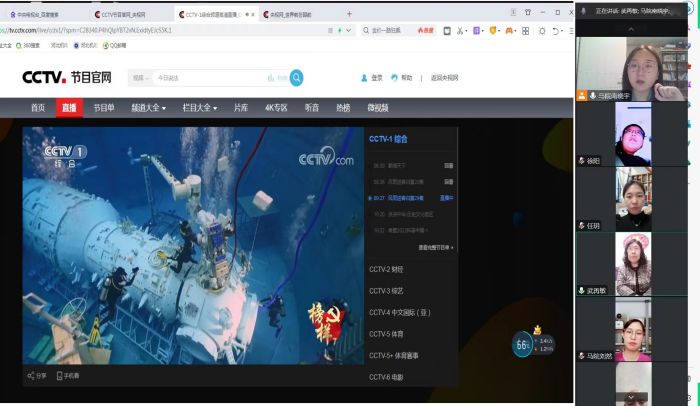
Task: Open the 热榜 navigation item
Action: (x=343, y=108)
